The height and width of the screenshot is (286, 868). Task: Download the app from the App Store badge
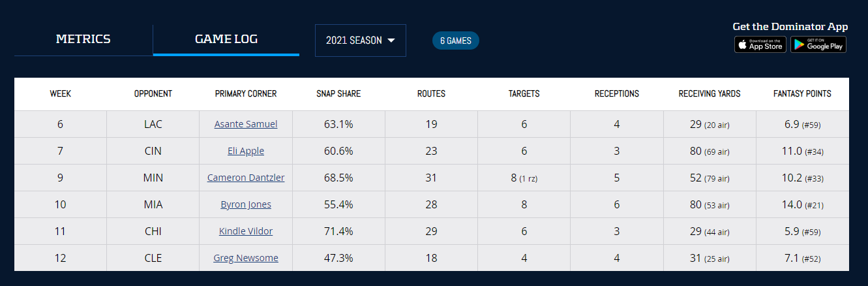click(x=760, y=44)
